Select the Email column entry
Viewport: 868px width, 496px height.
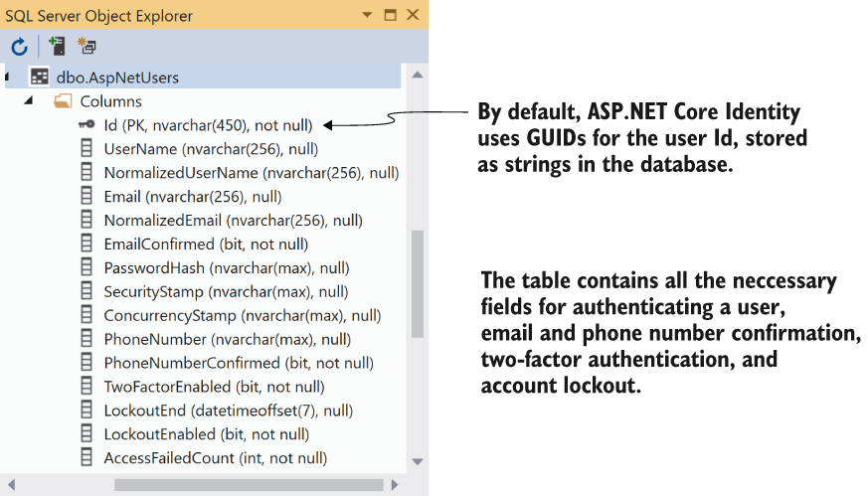point(193,197)
